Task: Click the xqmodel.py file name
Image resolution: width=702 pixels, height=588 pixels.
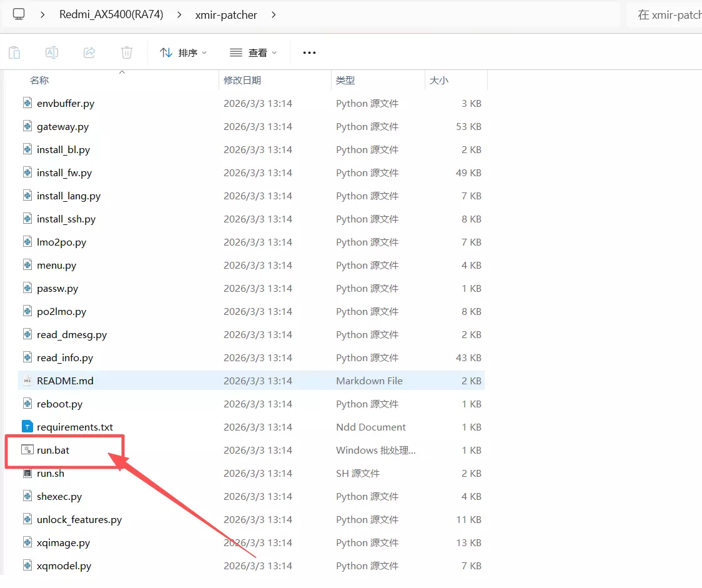Action: coord(64,566)
